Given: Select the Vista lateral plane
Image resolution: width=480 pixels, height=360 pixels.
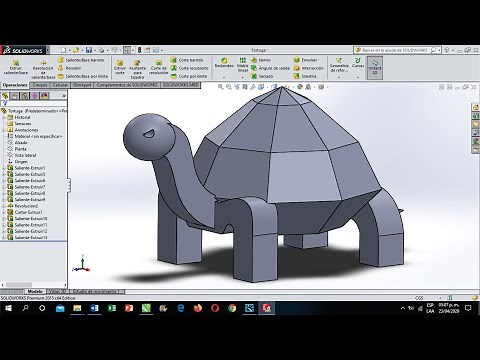Looking at the screenshot, I should tap(22, 155).
